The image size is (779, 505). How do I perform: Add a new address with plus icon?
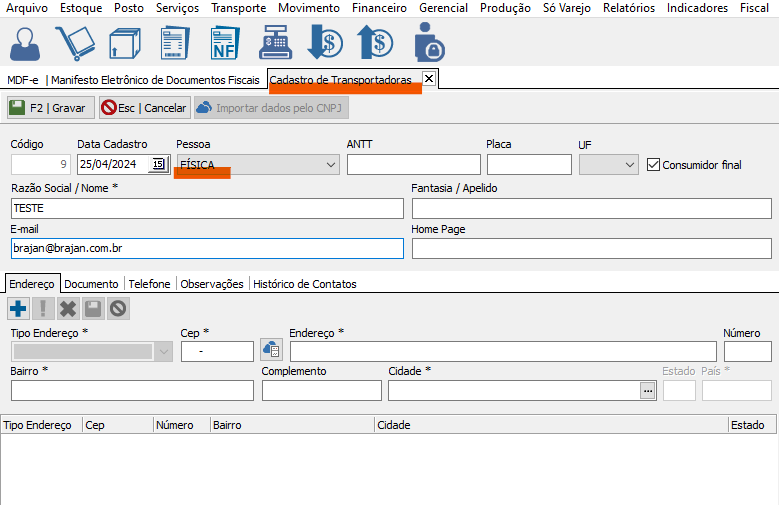click(18, 309)
